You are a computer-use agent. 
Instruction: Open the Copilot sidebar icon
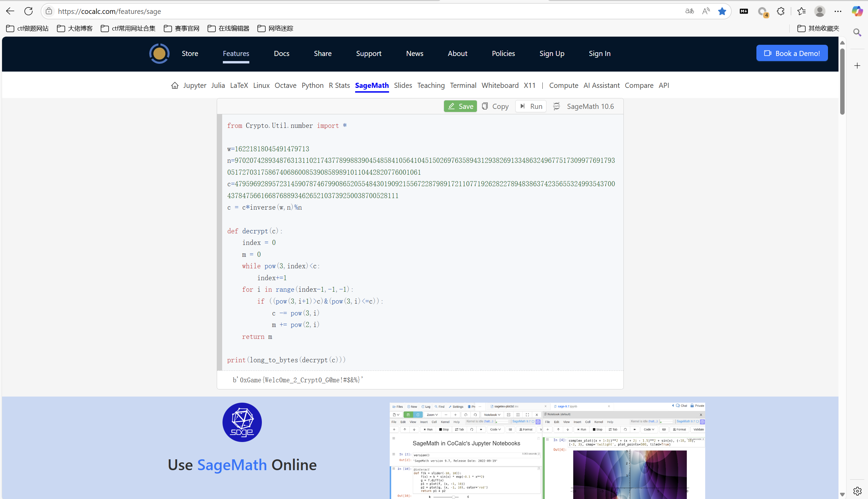point(857,11)
